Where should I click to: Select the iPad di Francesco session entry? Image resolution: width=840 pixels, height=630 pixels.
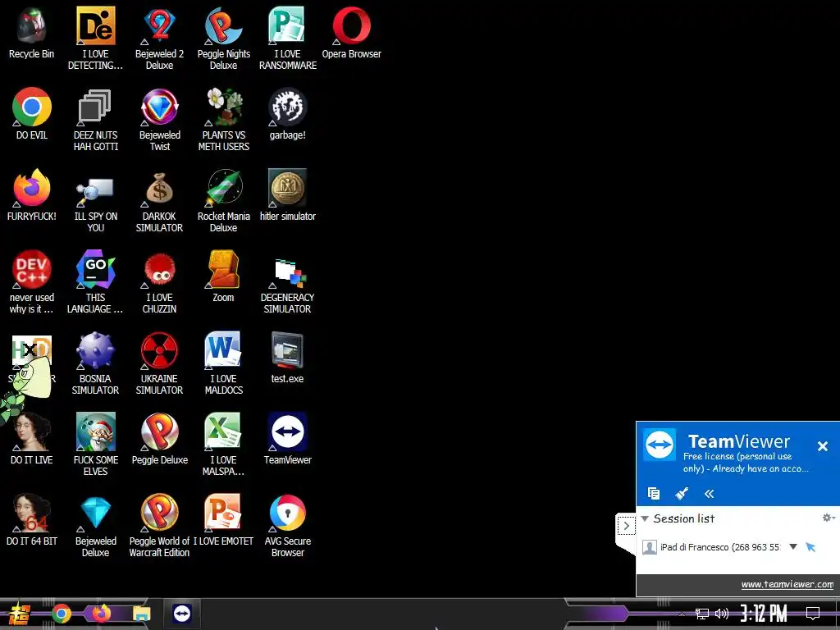[720, 547]
